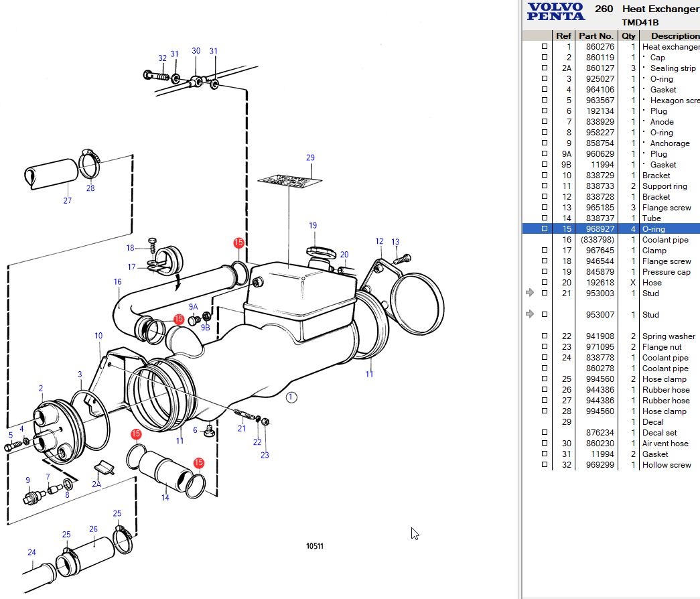
Task: Check the box for ref 32 Hollow screw
Action: click(x=544, y=464)
